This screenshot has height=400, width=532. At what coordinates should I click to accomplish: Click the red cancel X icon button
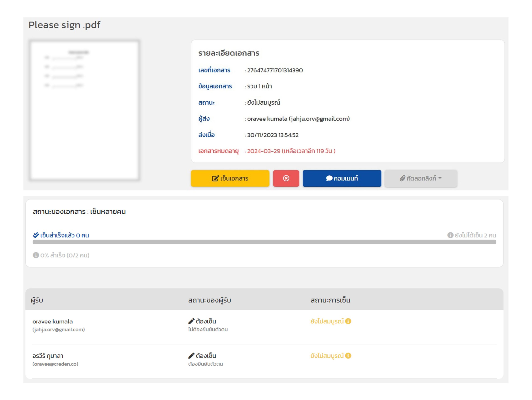click(x=286, y=178)
